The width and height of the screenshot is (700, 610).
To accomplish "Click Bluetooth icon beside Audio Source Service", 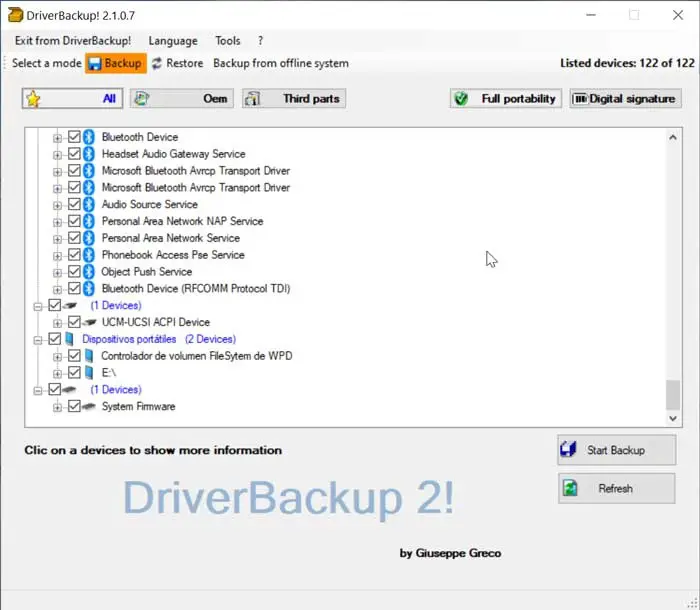I will coord(89,205).
